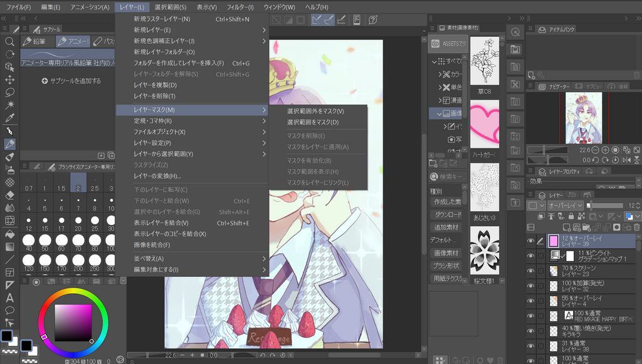Screen dimensions: 642x364
Task: Click the material search keyword field
Action: (448, 177)
